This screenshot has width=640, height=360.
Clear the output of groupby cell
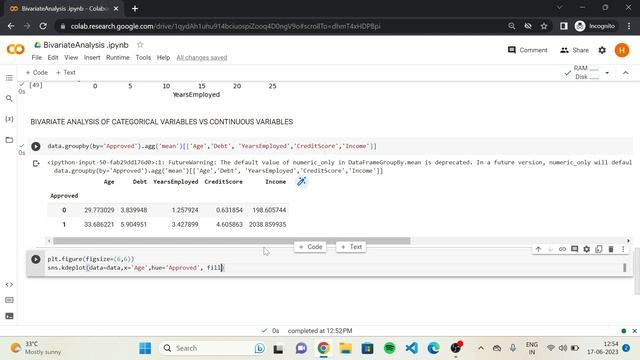coord(36,164)
